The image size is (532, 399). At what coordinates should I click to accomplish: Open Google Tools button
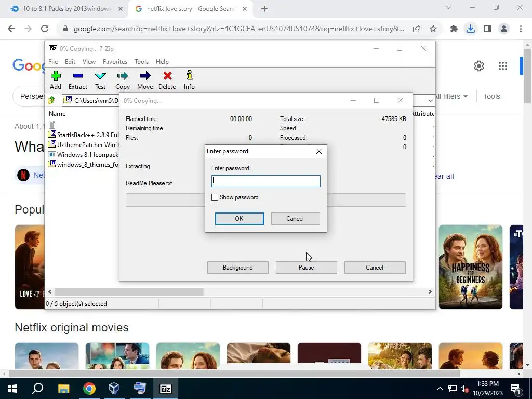coord(491,96)
